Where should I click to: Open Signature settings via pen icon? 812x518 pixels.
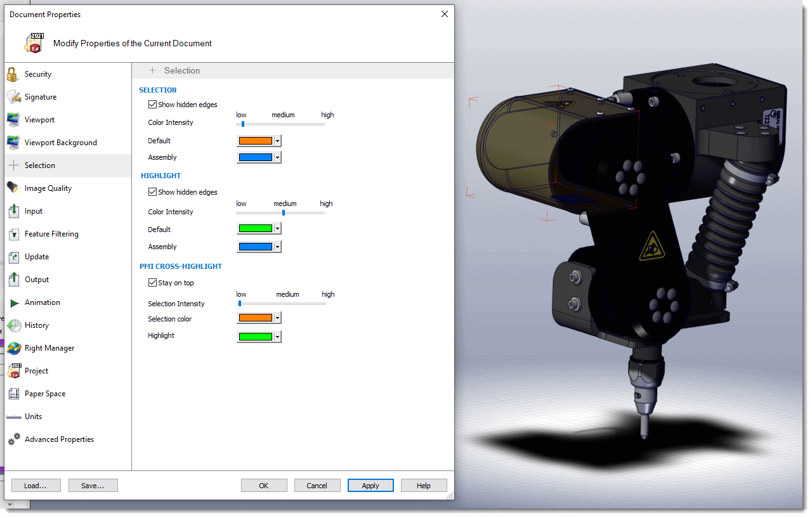click(13, 97)
